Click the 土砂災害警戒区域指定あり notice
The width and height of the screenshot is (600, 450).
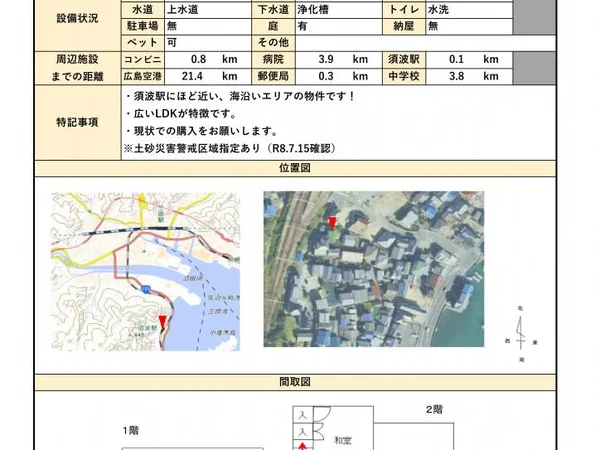(x=230, y=148)
